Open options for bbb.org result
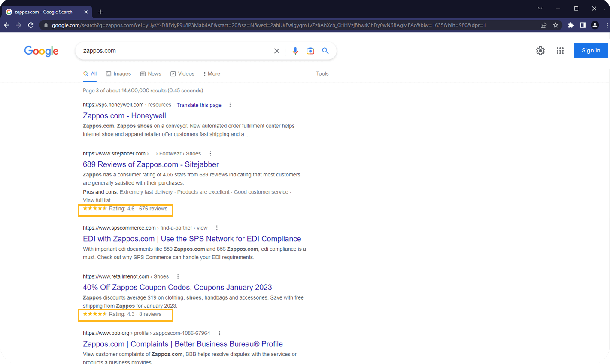This screenshot has width=610, height=364. coord(219,334)
